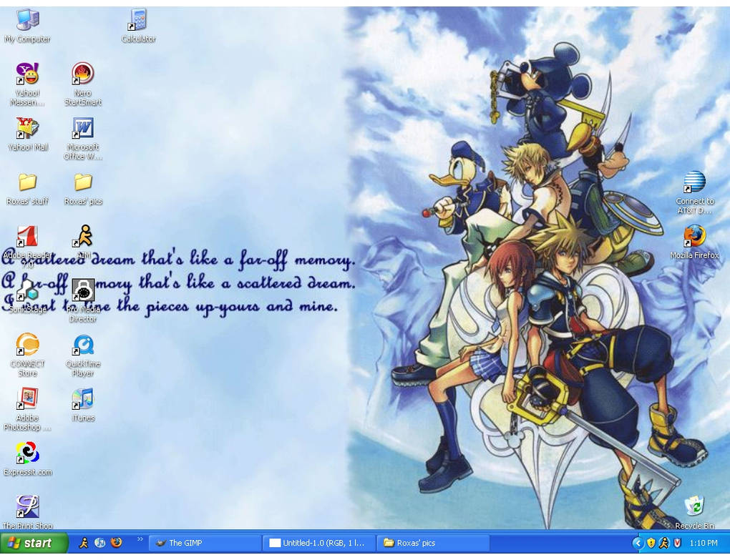The image size is (730, 560).
Task: Launch the Calculator shortcut
Action: click(x=138, y=26)
